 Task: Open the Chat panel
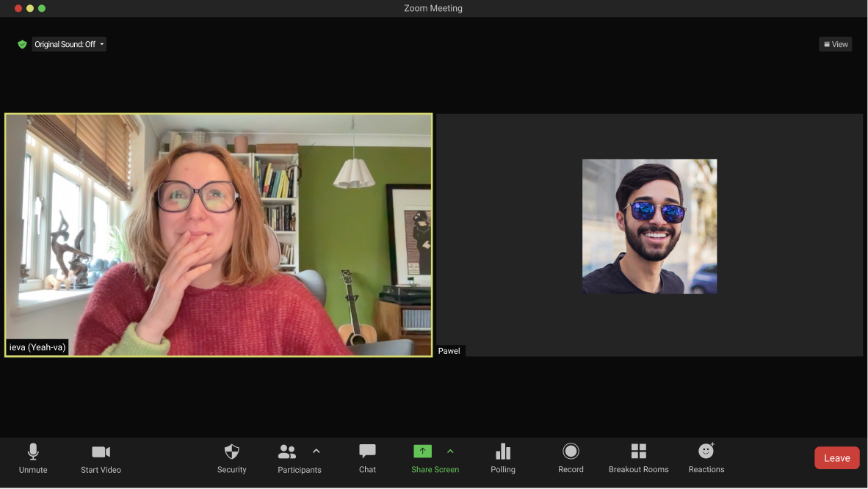(x=367, y=459)
